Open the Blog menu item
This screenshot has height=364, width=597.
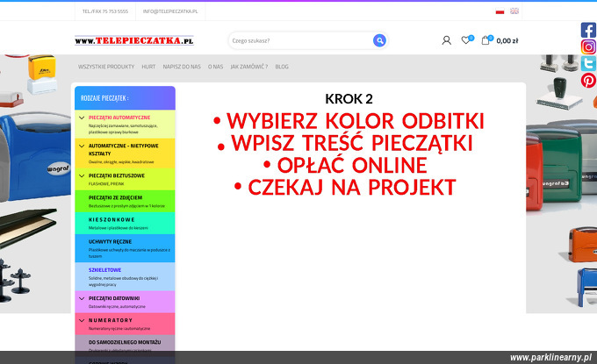coord(282,67)
